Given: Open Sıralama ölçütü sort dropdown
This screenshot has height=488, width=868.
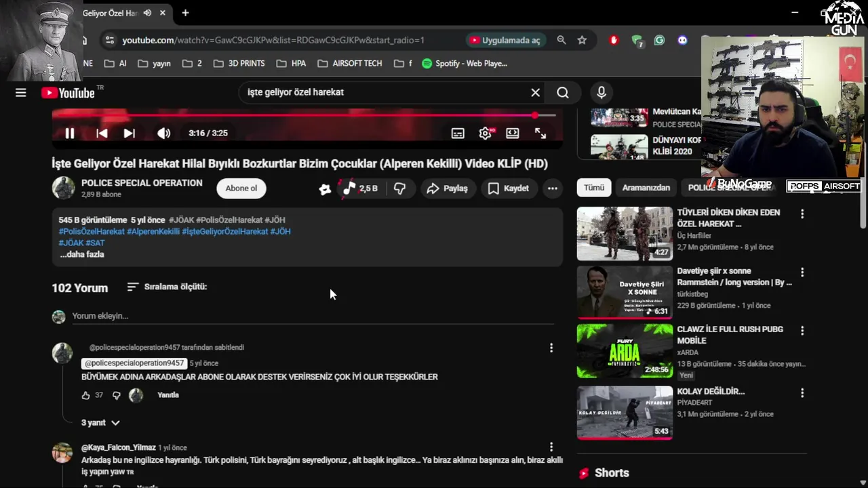Looking at the screenshot, I should click(167, 287).
